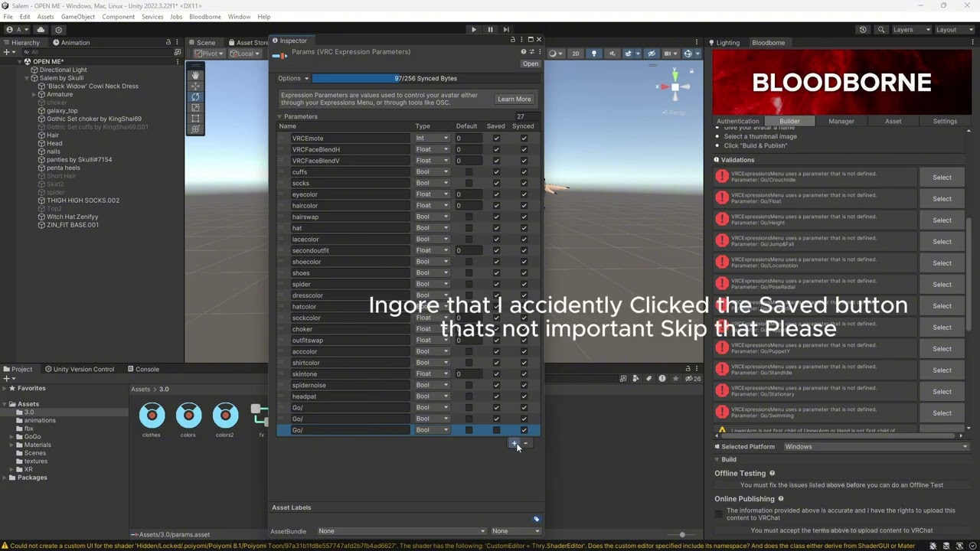Toggle Saved checkbox for cuffs
This screenshot has width=980, height=551.
496,172
